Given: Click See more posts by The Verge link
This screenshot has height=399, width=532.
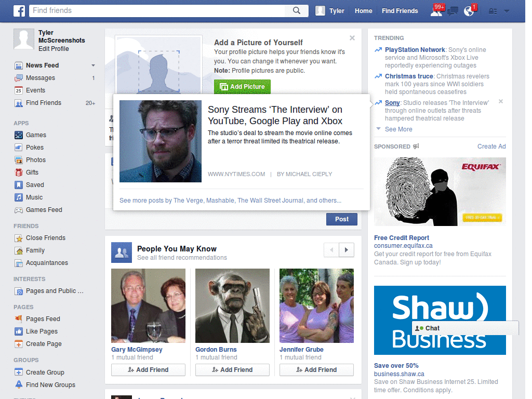Looking at the screenshot, I should (230, 201).
